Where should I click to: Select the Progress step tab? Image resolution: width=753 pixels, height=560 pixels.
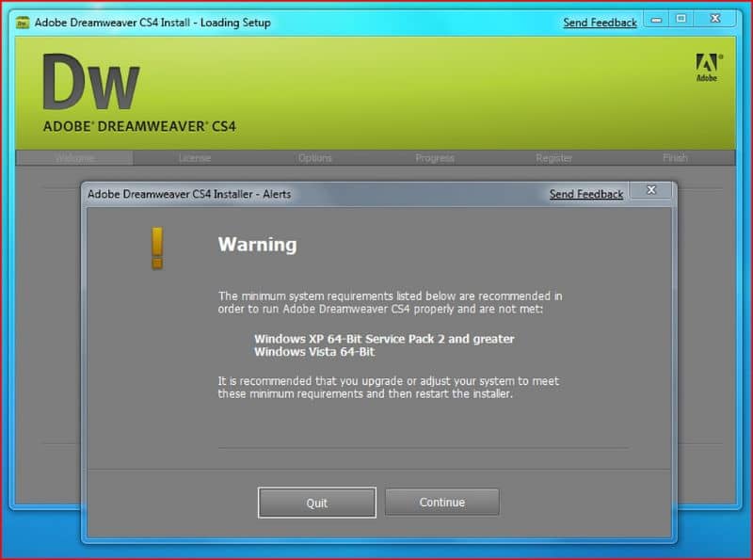click(x=435, y=158)
